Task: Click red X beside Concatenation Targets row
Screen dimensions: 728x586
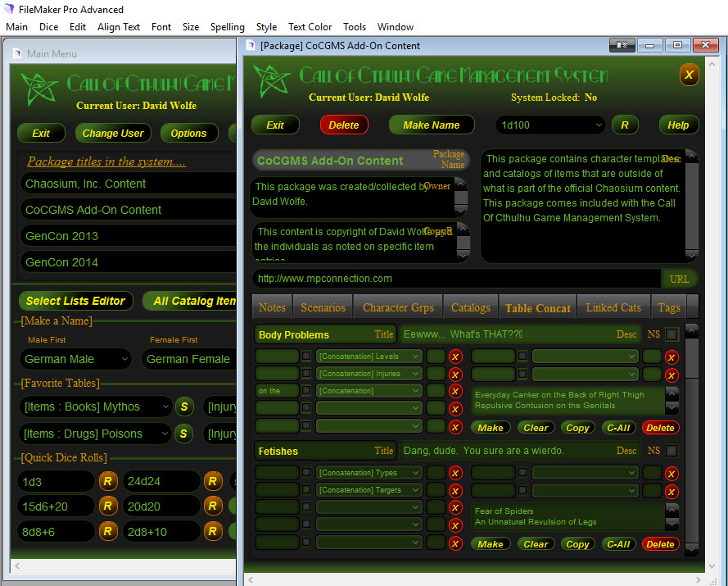Action: 455,490
